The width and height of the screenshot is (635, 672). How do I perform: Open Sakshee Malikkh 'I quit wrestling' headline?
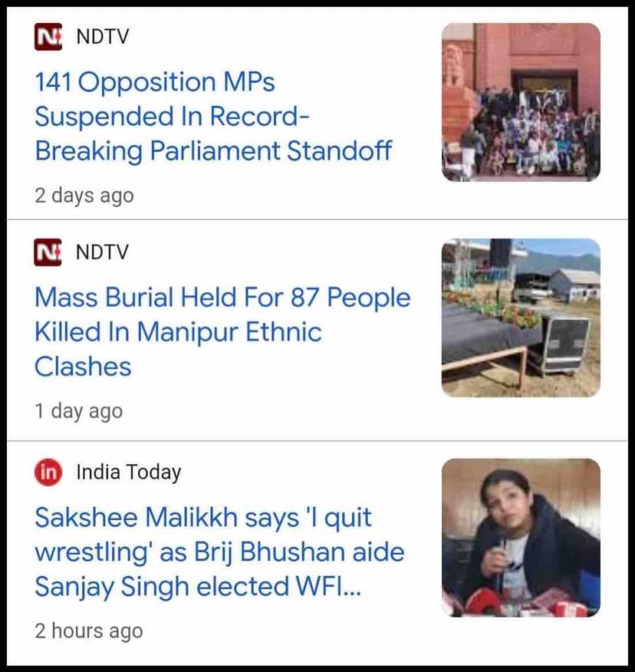219,552
